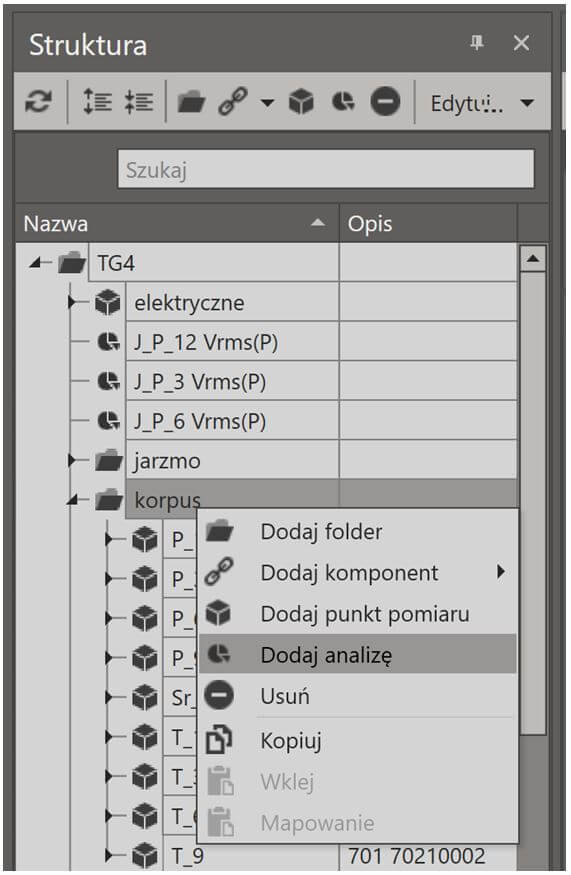Image resolution: width=571 pixels, height=875 pixels.
Task: Select Usuń in context menu
Action: 358,696
